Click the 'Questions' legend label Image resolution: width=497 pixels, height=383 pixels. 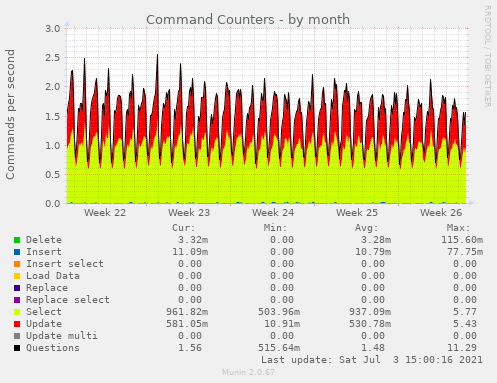point(53,348)
